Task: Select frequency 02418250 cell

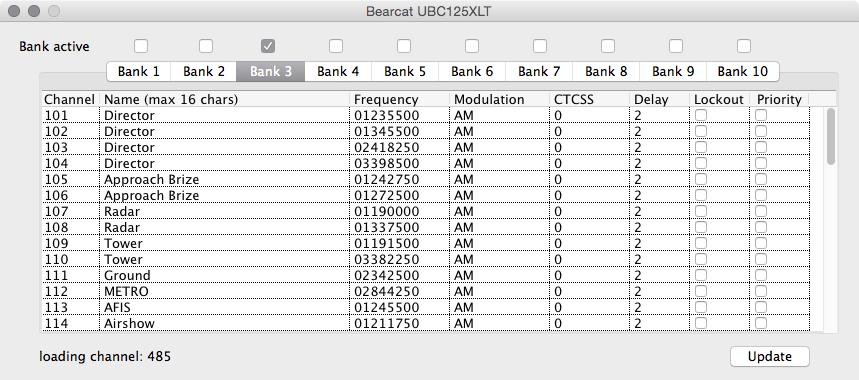Action: tap(399, 147)
